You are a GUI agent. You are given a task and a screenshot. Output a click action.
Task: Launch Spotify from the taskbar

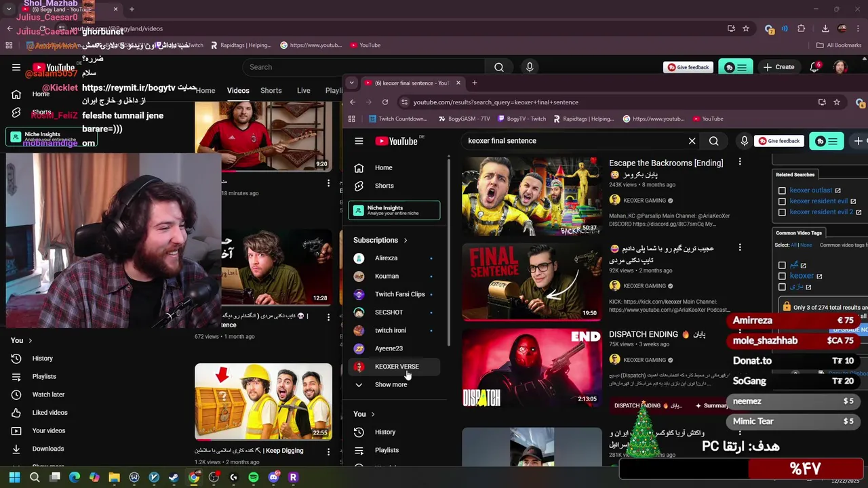click(253, 477)
